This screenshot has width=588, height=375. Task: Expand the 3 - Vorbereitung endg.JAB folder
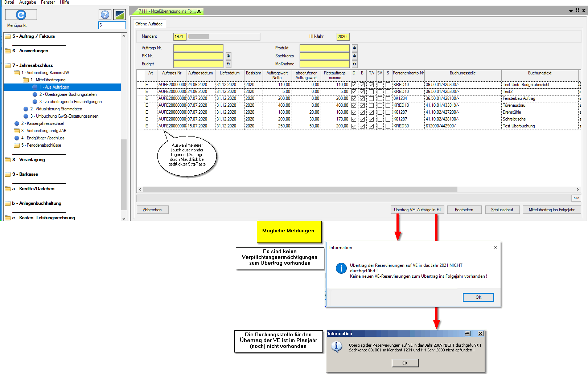coord(17,131)
